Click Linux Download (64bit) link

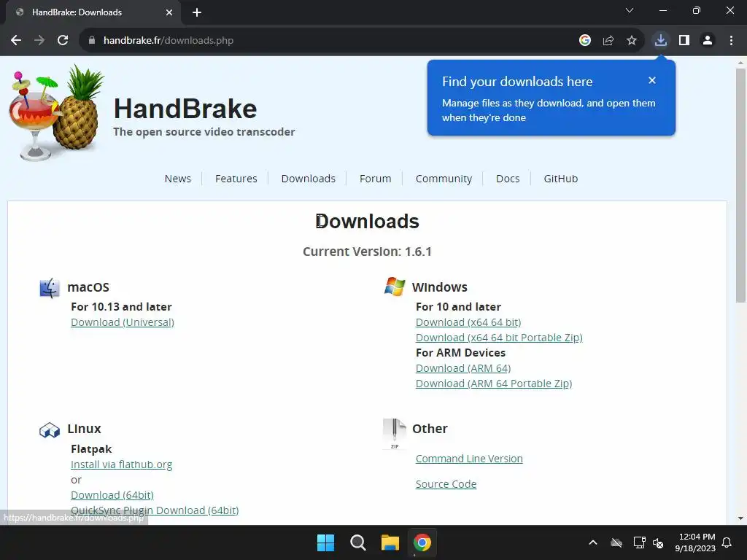[x=112, y=495]
